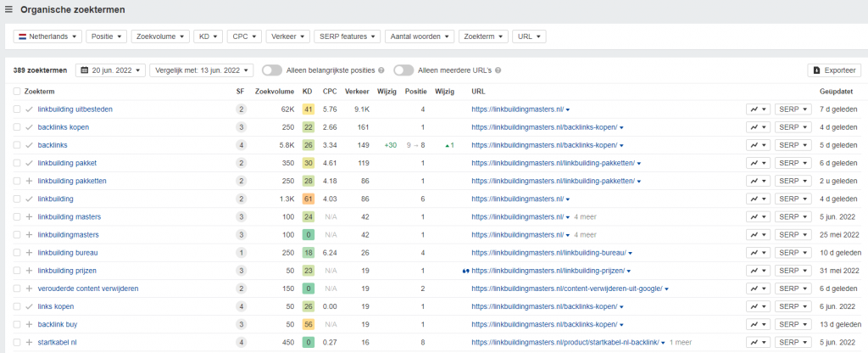Open trend chart for startkabel nl row

(758, 343)
